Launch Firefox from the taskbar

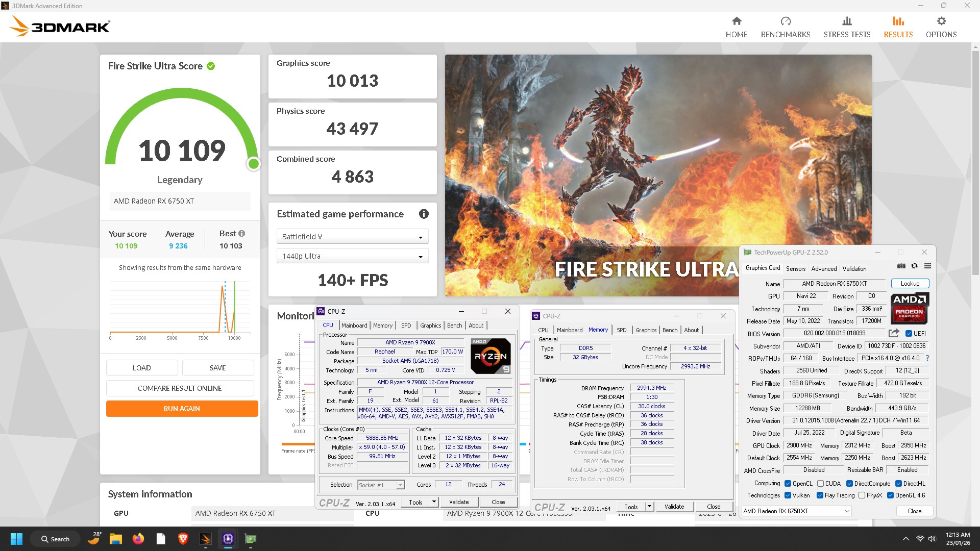point(138,539)
